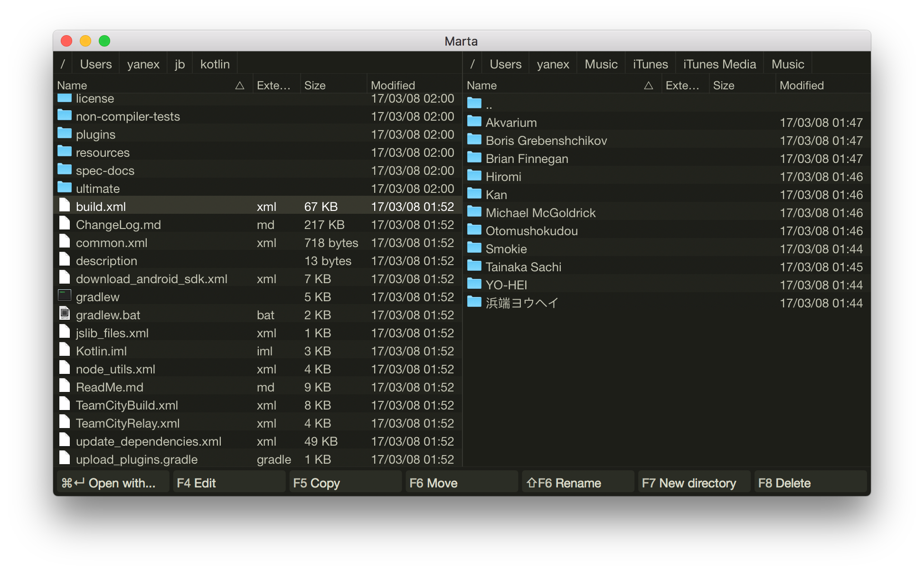Go to kotlin breadcrumb in left pane
The height and width of the screenshot is (572, 924).
[x=215, y=64]
